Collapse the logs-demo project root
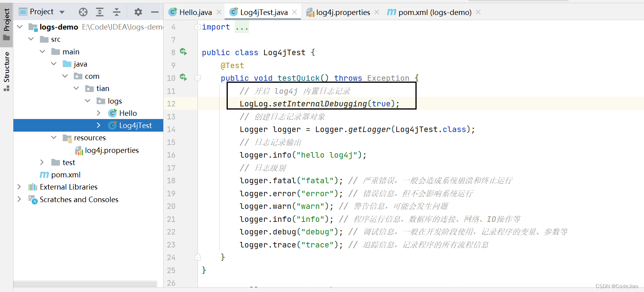This screenshot has width=644, height=292. (20, 27)
